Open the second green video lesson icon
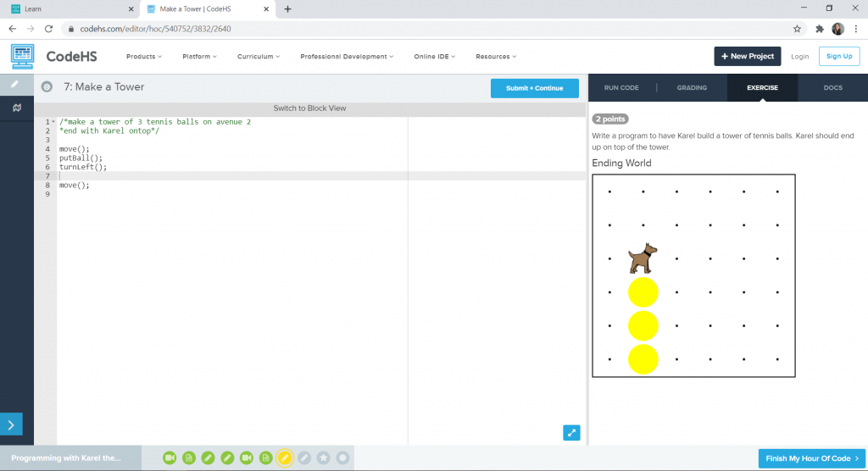Image resolution: width=868 pixels, height=471 pixels. point(247,457)
